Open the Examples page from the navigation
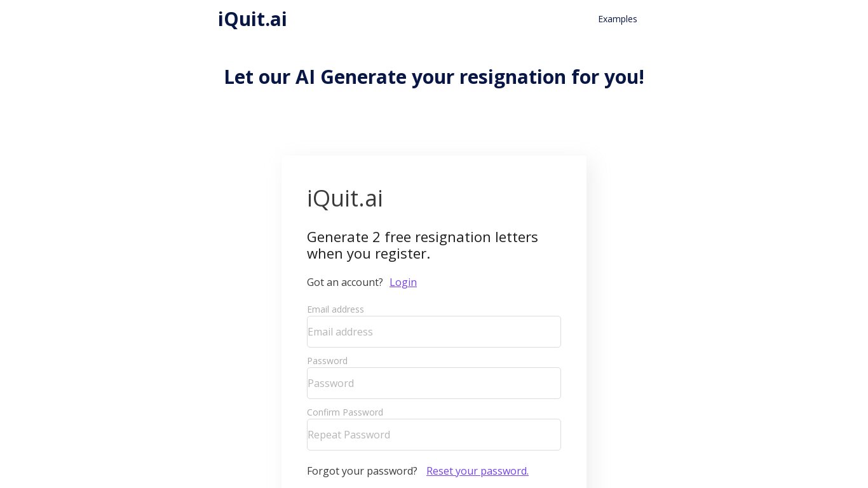868x488 pixels. (x=617, y=19)
